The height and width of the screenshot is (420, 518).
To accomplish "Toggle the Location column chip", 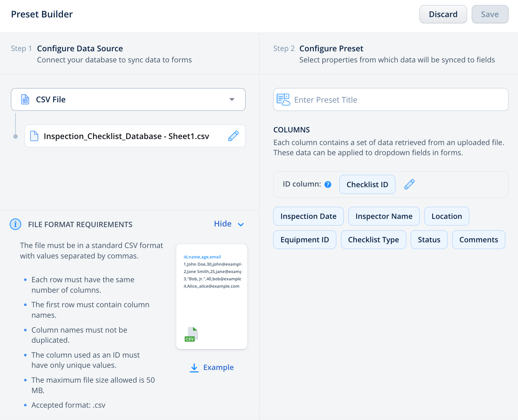I will (x=446, y=216).
